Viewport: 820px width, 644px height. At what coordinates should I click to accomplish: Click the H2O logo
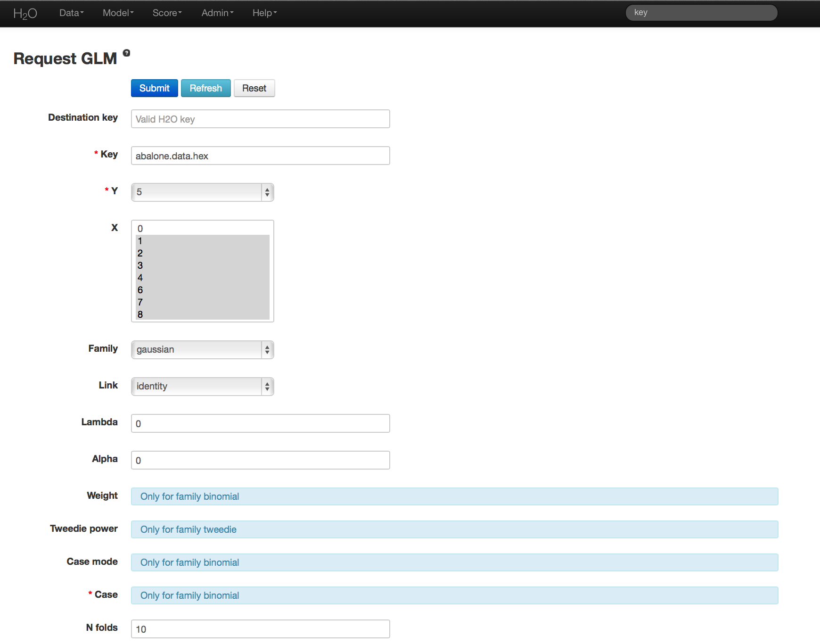(x=25, y=13)
